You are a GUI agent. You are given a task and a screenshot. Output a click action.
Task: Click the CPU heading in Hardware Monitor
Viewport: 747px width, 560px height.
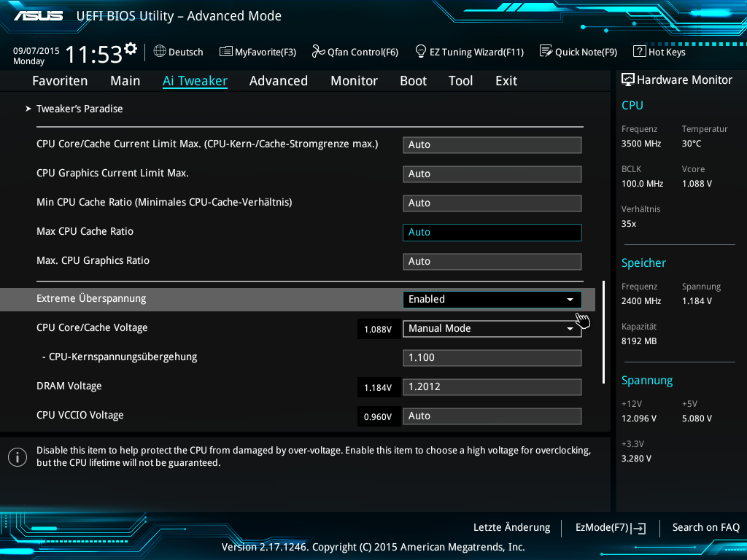coord(632,105)
